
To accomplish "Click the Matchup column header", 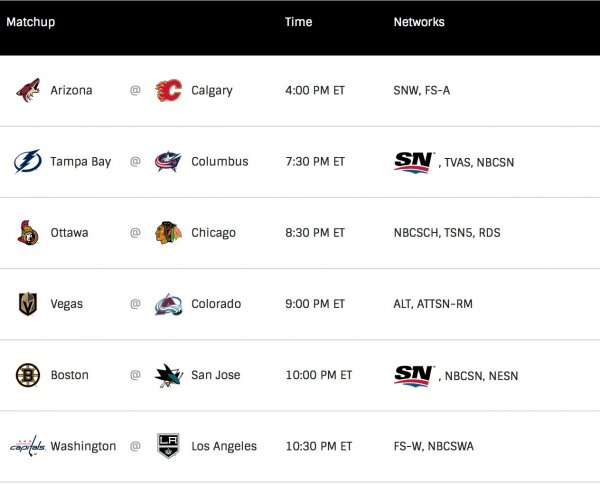I will 30,22.
